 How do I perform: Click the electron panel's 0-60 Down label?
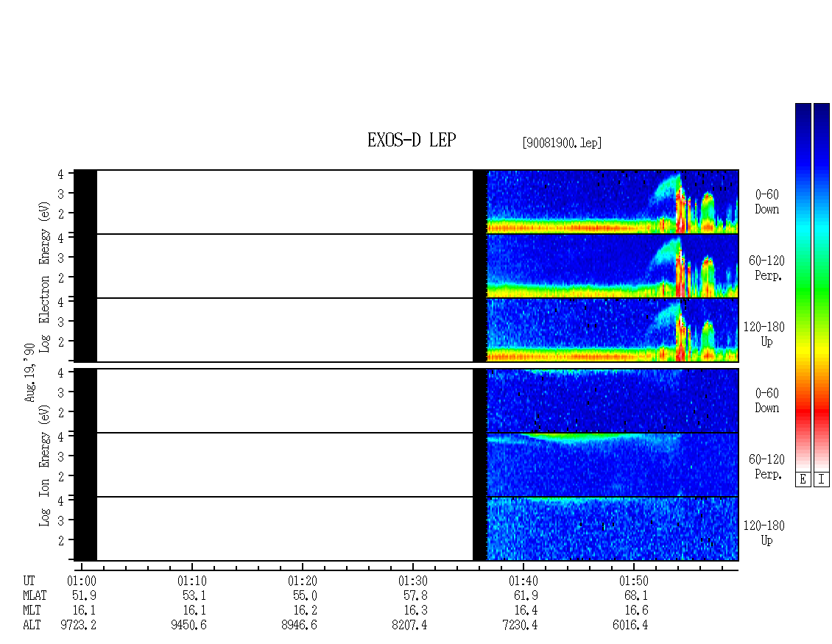[x=767, y=202]
